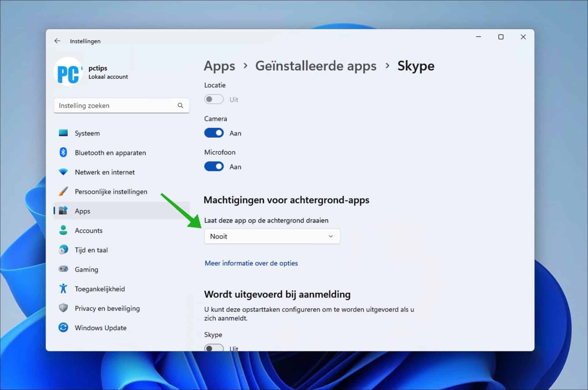Navigate to Geïnstalleerde apps via the breadcrumb
This screenshot has width=588, height=390.
pyautogui.click(x=316, y=66)
